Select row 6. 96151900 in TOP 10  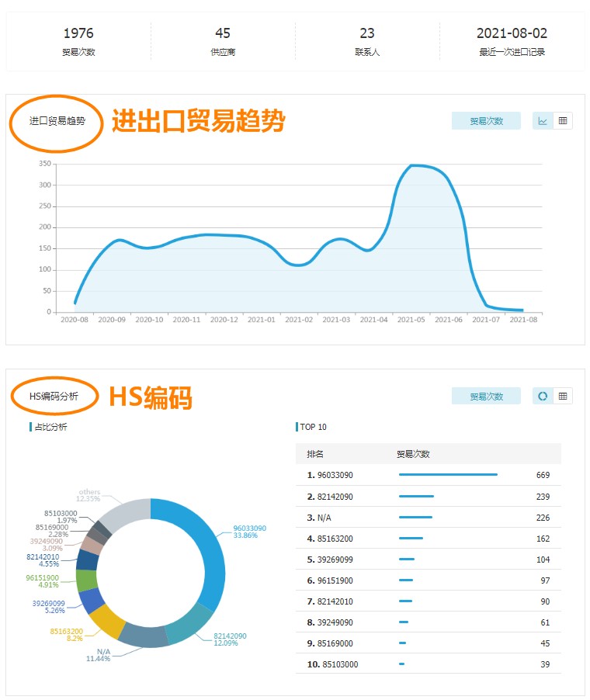click(x=429, y=580)
